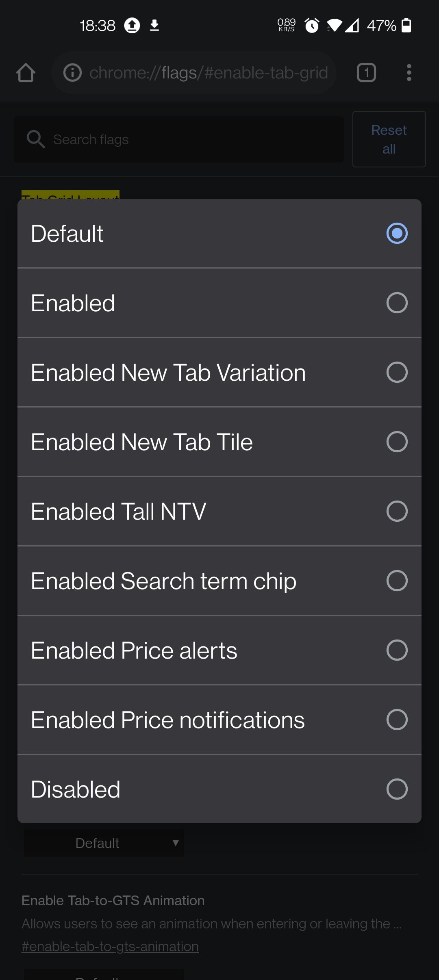Select Enabled Search term chip option

pos(397,581)
